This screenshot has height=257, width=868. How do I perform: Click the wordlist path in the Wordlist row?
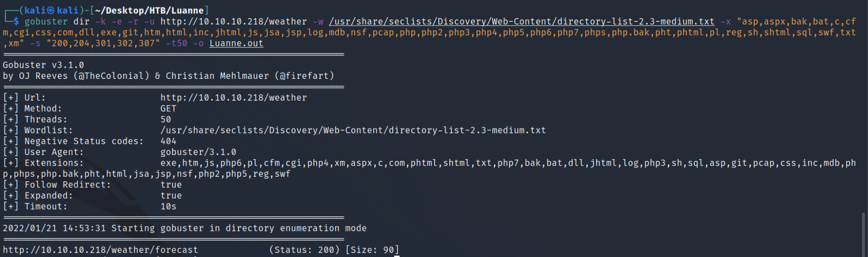(x=353, y=130)
